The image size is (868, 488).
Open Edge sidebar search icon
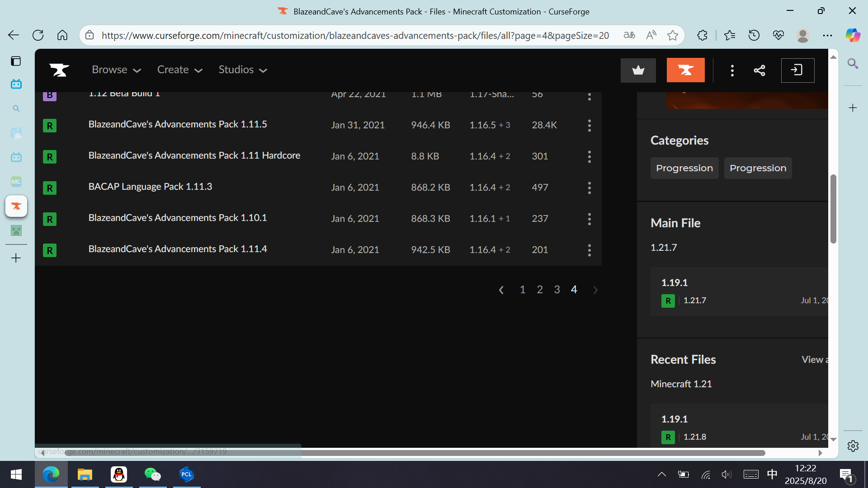click(853, 63)
